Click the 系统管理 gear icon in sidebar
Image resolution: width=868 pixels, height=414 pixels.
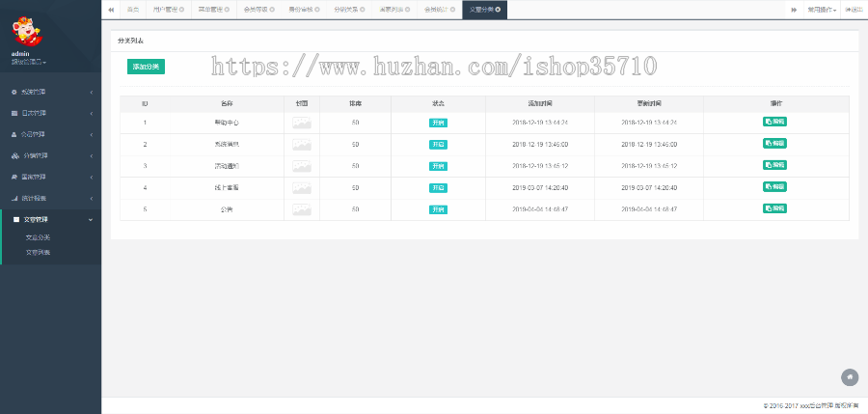point(14,92)
